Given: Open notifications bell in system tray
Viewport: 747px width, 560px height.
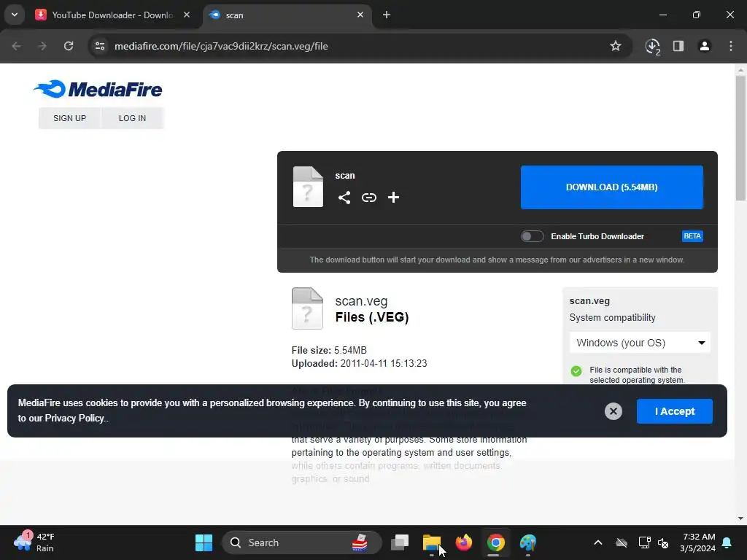Looking at the screenshot, I should [x=727, y=542].
